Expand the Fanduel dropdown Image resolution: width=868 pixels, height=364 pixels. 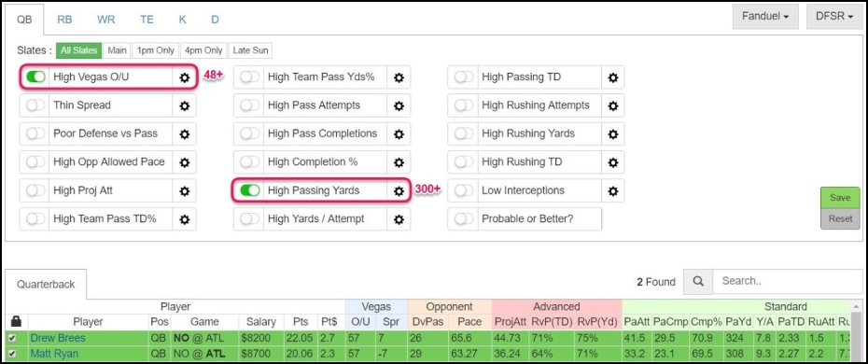[765, 17]
